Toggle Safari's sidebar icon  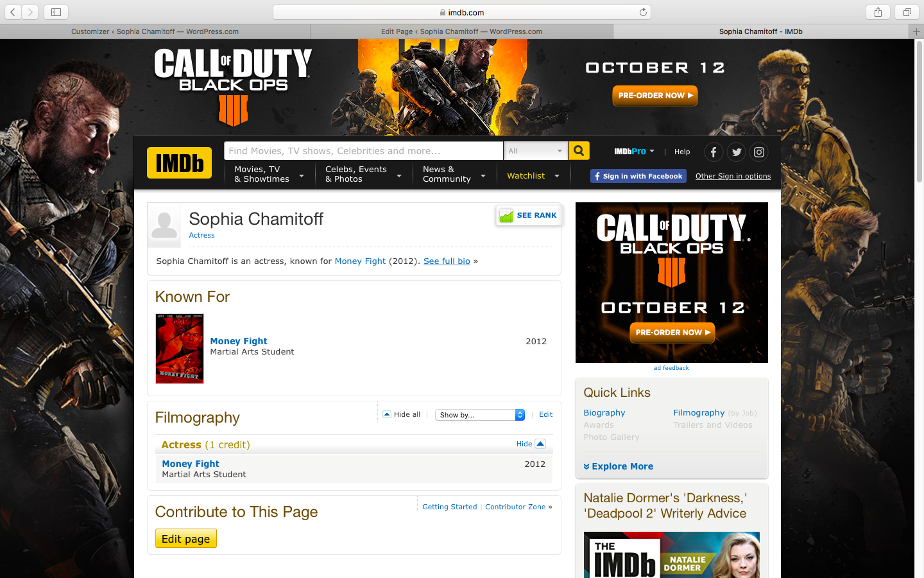tap(56, 12)
